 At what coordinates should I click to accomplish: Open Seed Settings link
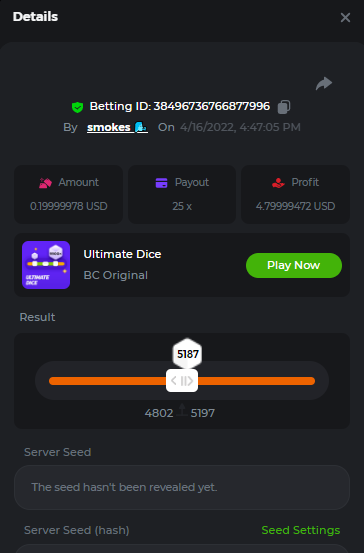pyautogui.click(x=301, y=530)
